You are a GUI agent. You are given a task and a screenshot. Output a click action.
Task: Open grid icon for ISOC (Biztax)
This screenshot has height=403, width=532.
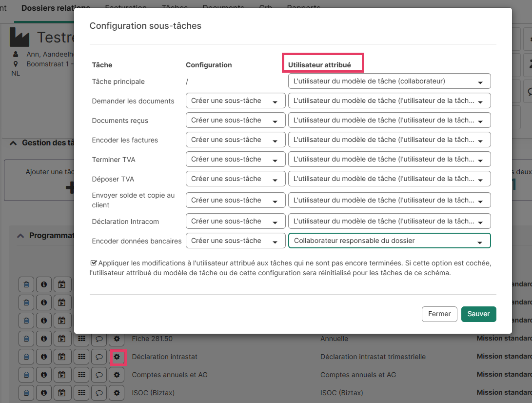(81, 392)
